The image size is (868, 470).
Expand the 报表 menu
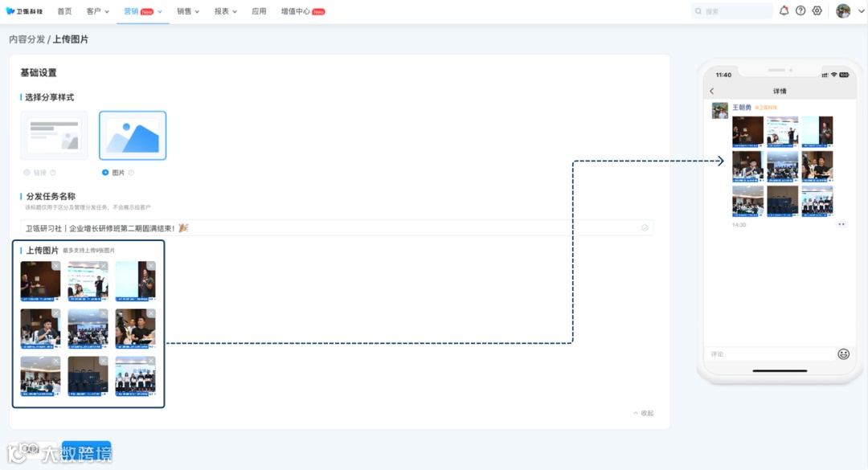point(225,11)
